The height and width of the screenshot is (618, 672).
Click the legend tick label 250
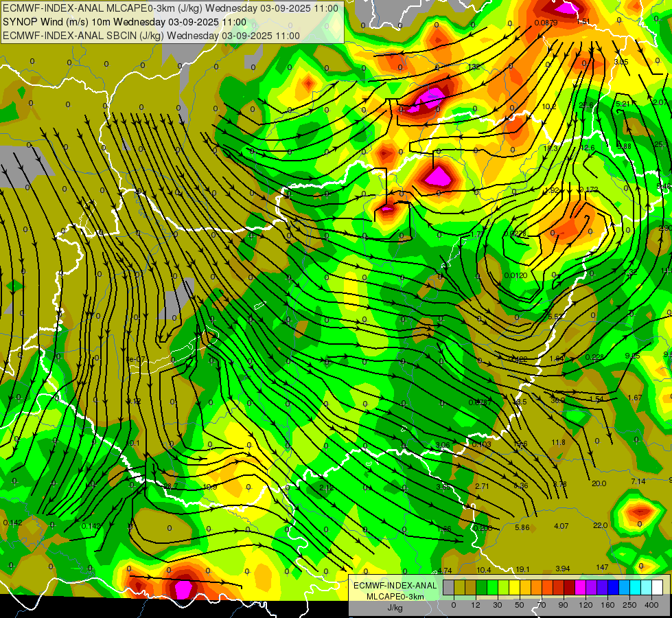click(629, 605)
